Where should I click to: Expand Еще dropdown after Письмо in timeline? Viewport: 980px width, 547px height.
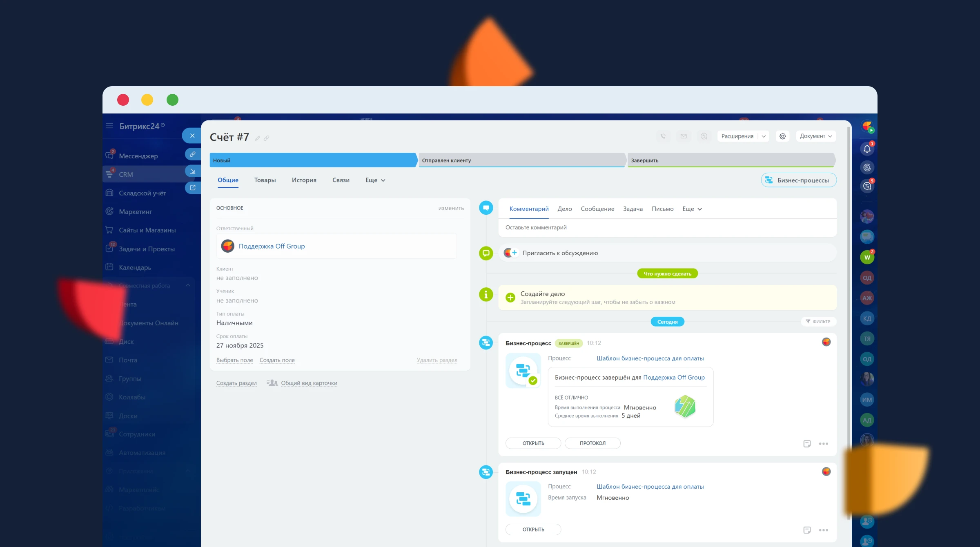pyautogui.click(x=692, y=209)
